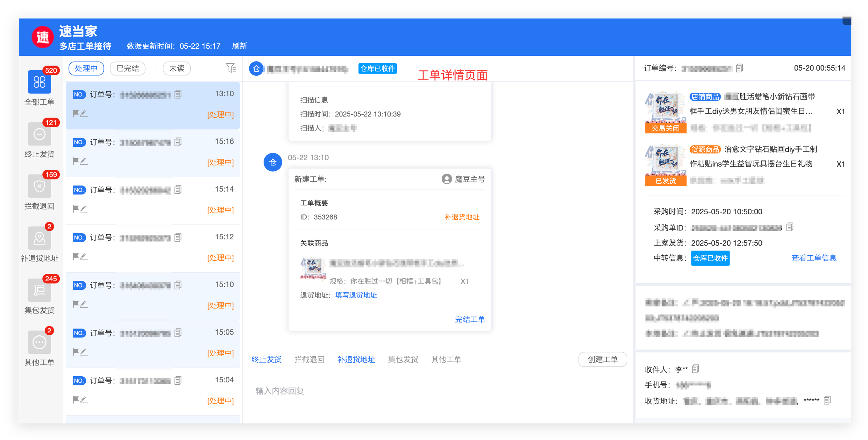Choose the 终止发货 work order tab
The width and height of the screenshot is (868, 440).
266,359
